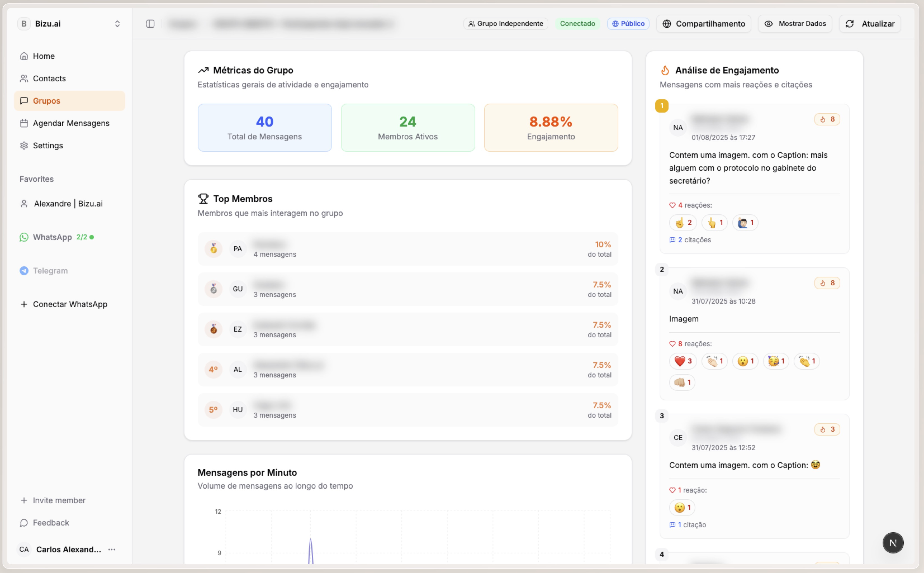The image size is (924, 573).
Task: Open Contacts page
Action: [69, 79]
